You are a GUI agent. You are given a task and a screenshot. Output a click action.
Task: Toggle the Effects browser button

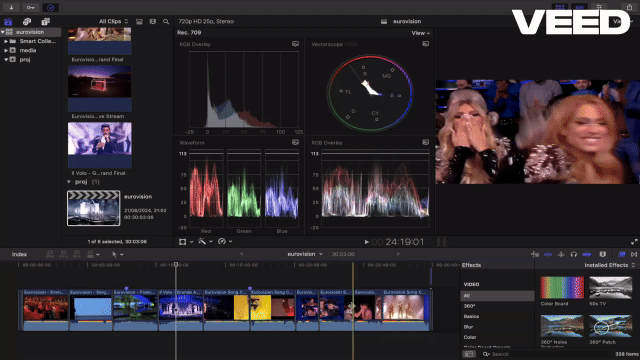coord(621,254)
